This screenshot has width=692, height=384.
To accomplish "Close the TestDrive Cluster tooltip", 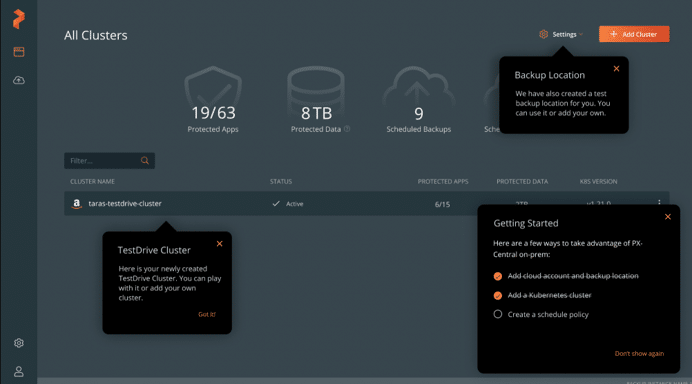I will [219, 244].
